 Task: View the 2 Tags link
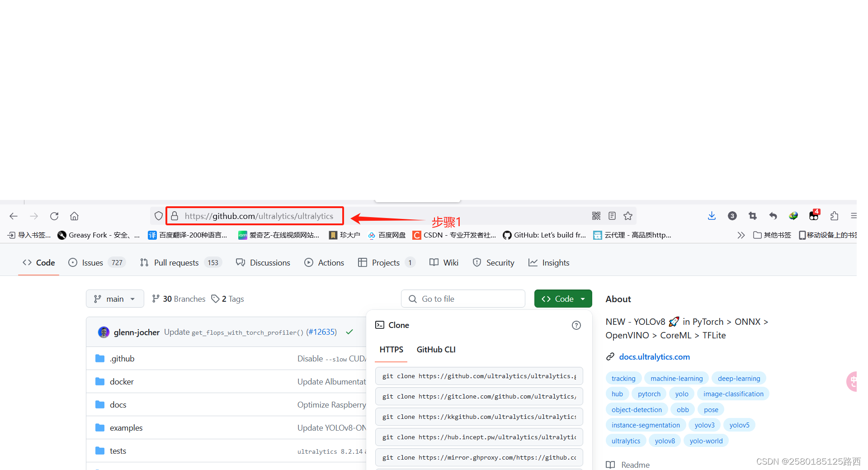click(228, 299)
